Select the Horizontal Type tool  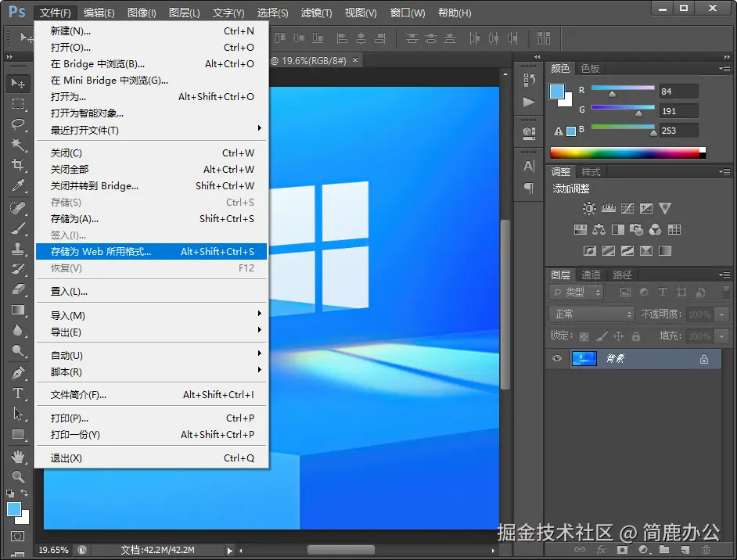pyautogui.click(x=18, y=393)
